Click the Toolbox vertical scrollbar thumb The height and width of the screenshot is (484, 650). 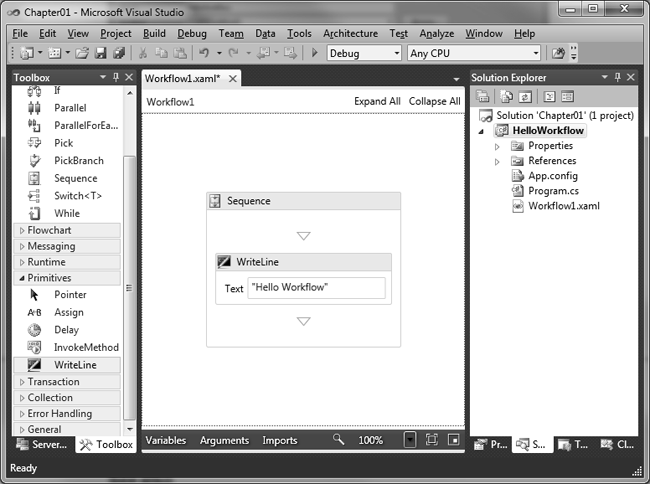[129, 288]
